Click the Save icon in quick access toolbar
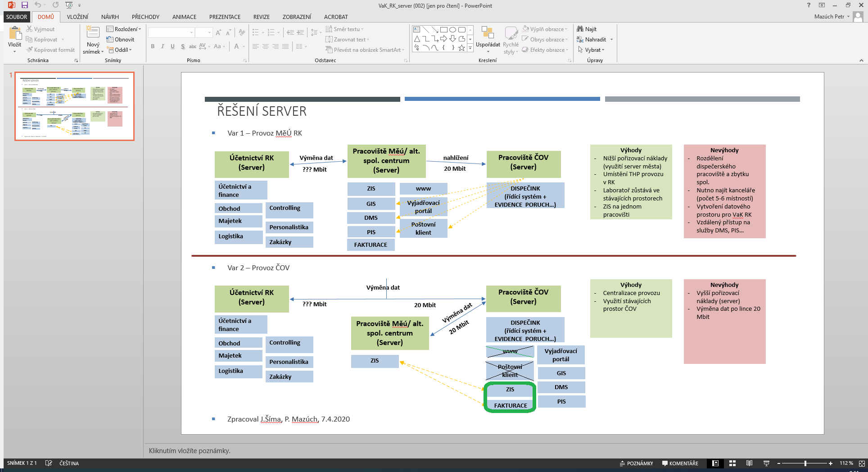Image resolution: width=868 pixels, height=472 pixels. coord(25,5)
